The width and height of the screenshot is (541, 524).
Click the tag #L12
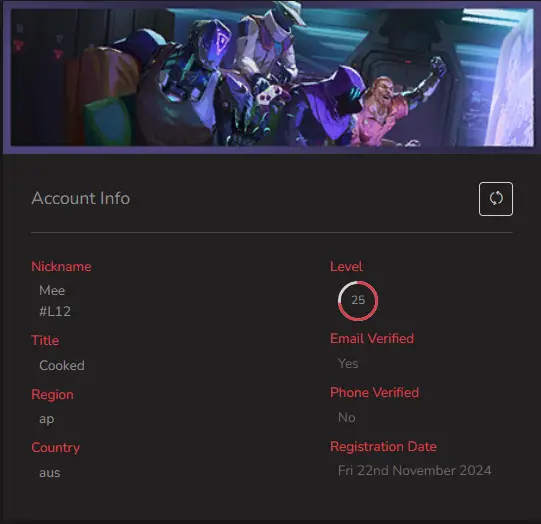(x=55, y=311)
